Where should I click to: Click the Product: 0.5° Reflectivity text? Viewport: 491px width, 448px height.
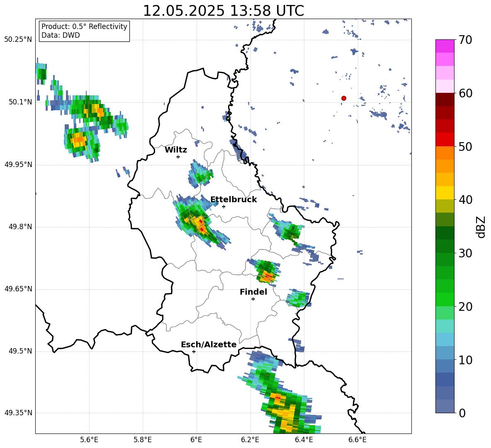point(84,27)
